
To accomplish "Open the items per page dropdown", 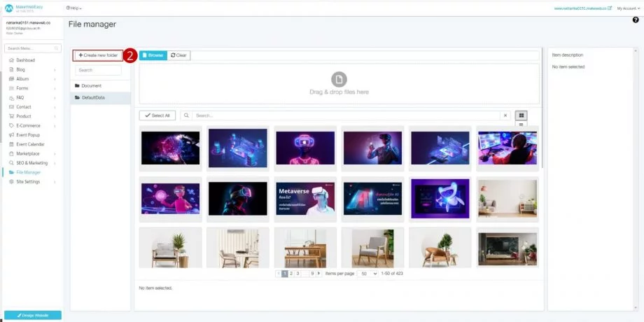I will coord(367,274).
